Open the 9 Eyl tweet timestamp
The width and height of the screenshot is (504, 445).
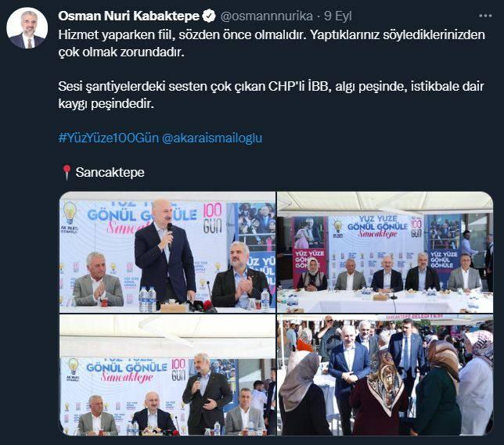(338, 16)
